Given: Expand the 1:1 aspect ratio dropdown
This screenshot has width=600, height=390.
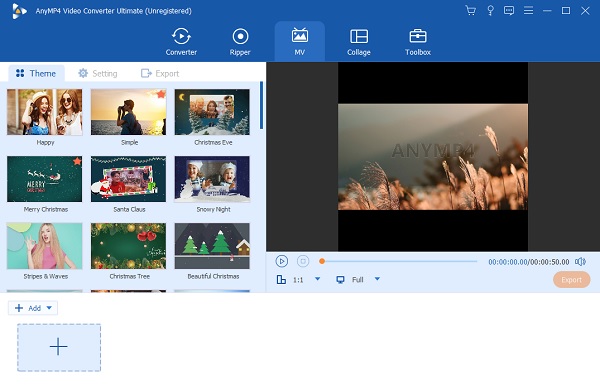Looking at the screenshot, I should click(x=317, y=279).
